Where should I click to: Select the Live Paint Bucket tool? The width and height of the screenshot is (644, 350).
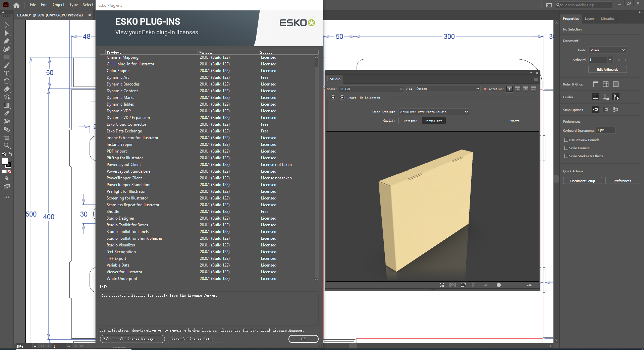[7, 130]
